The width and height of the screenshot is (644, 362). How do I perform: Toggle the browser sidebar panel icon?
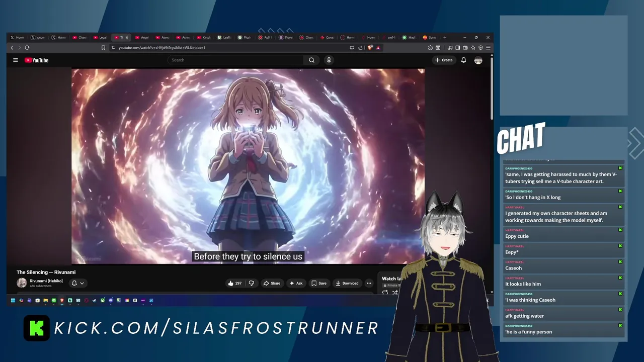(x=457, y=48)
